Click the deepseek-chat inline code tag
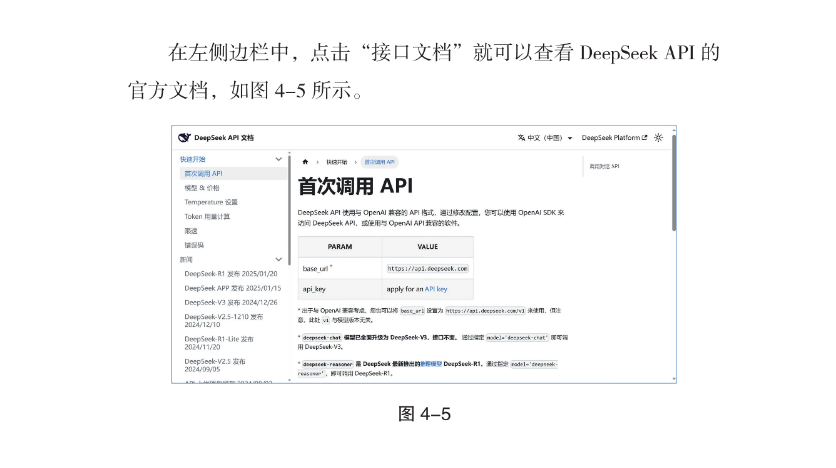This screenshot has height=468, width=836. coord(321,337)
